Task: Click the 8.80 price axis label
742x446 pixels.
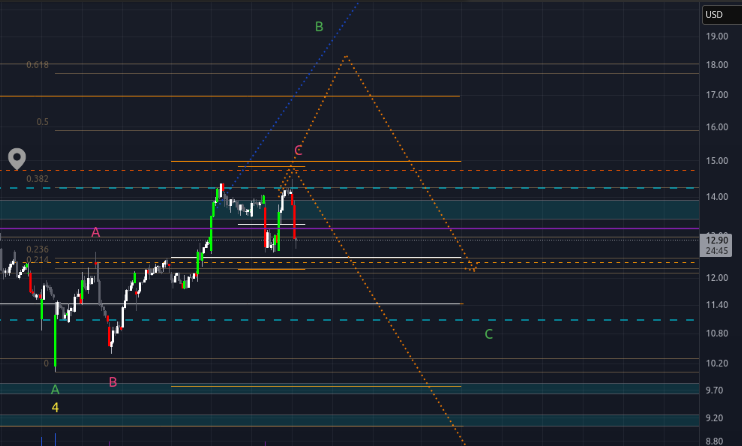Action: tap(716, 441)
